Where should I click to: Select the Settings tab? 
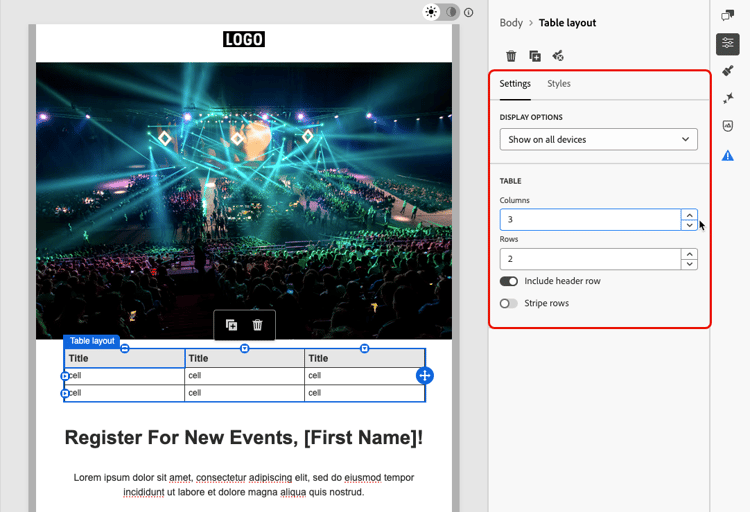[x=515, y=84]
